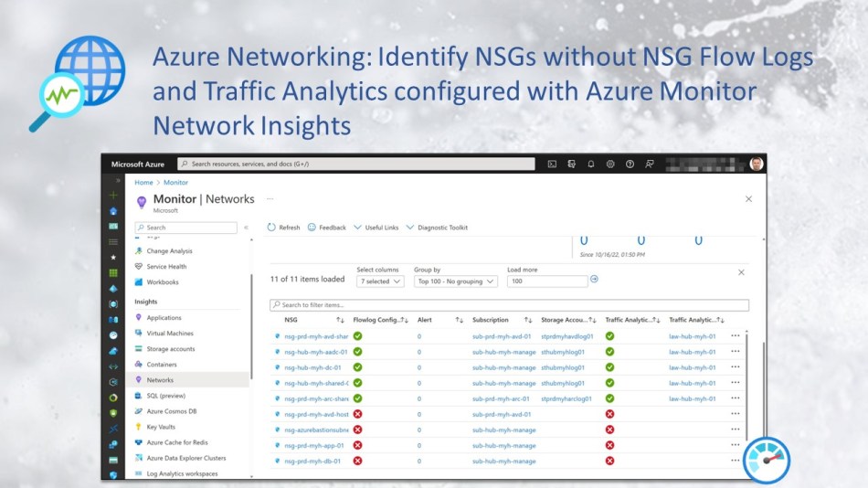The image size is (868, 488).
Task: Sort by the NSG column header
Action: (x=291, y=321)
